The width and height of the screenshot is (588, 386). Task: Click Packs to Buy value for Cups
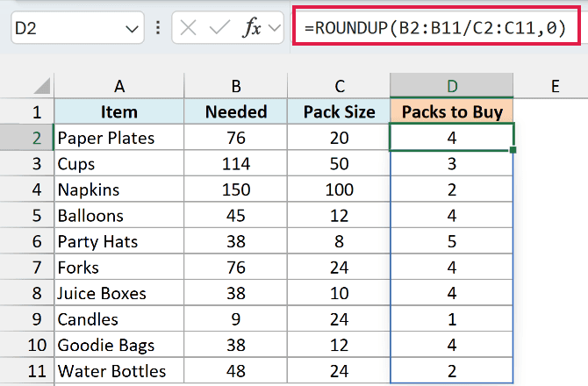coord(451,163)
